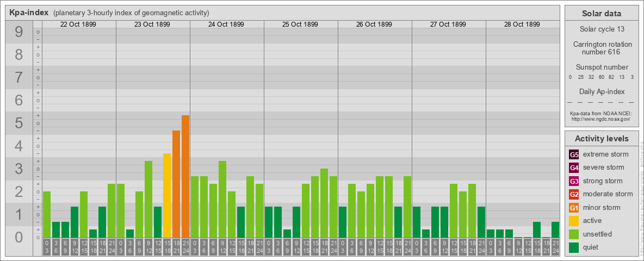Click the moderate storm legend label
Screen dimensions: 644x261
point(608,194)
